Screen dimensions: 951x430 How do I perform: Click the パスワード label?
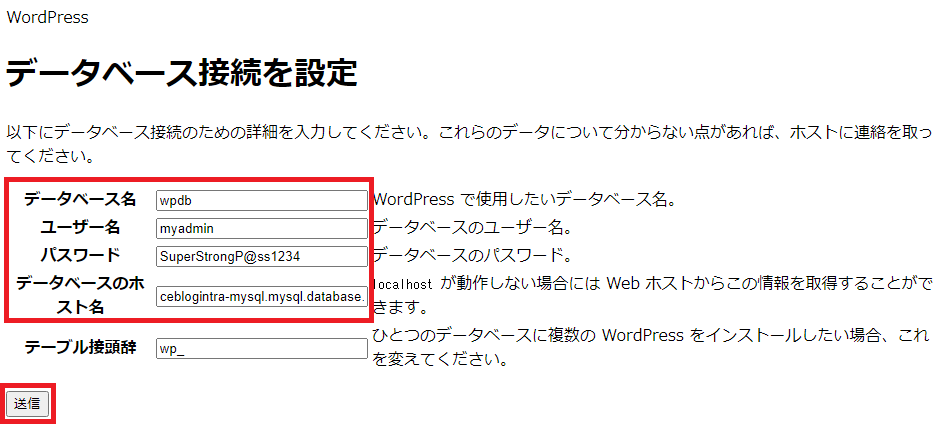(x=80, y=255)
